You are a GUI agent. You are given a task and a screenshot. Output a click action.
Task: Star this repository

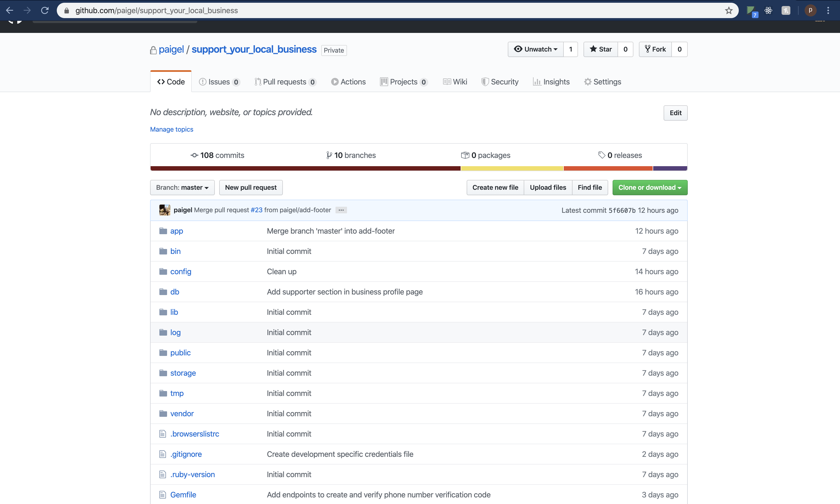(601, 49)
